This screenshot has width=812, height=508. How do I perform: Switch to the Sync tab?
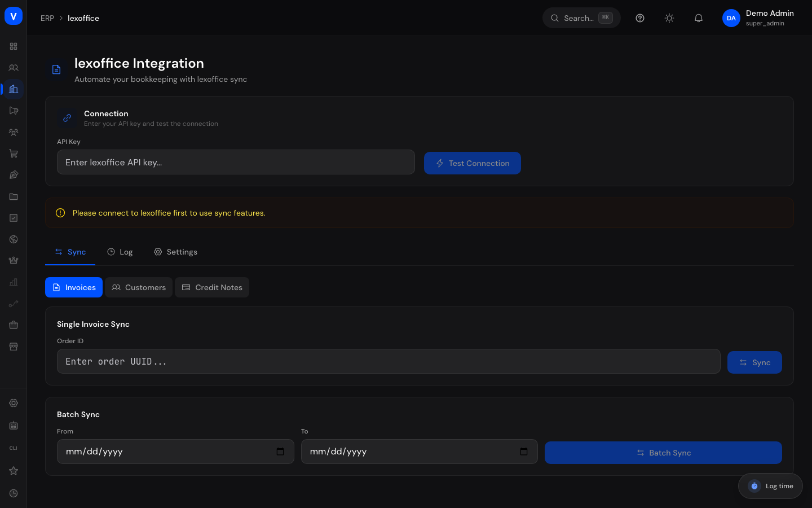[x=70, y=252]
